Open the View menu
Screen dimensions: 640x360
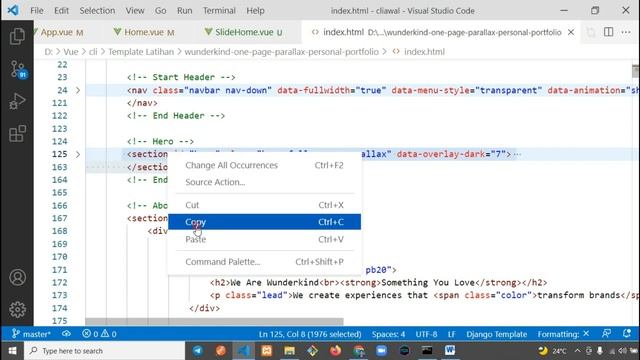[x=135, y=11]
